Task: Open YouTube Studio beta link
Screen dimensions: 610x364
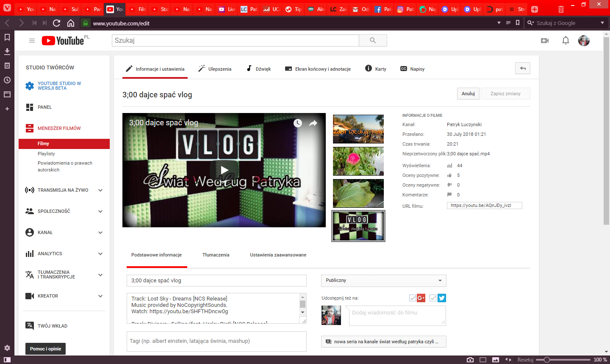Action: 59,85
